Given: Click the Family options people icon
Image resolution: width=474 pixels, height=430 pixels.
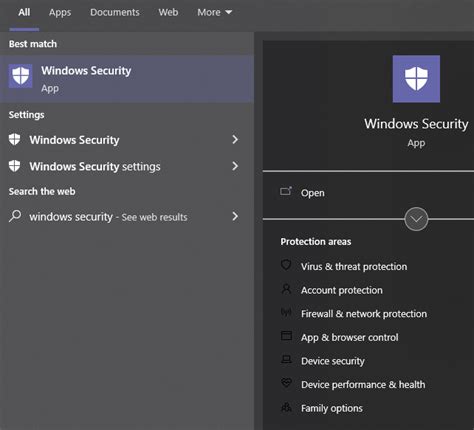Looking at the screenshot, I should pyautogui.click(x=286, y=407).
